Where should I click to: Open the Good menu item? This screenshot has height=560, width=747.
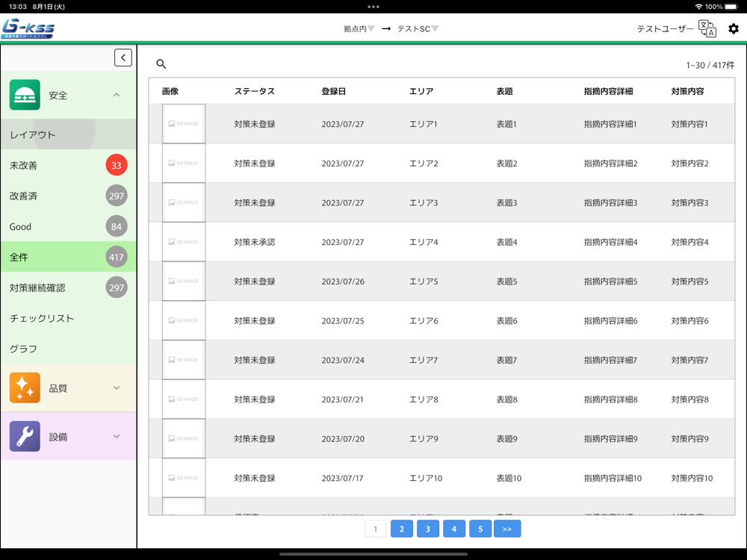click(68, 227)
